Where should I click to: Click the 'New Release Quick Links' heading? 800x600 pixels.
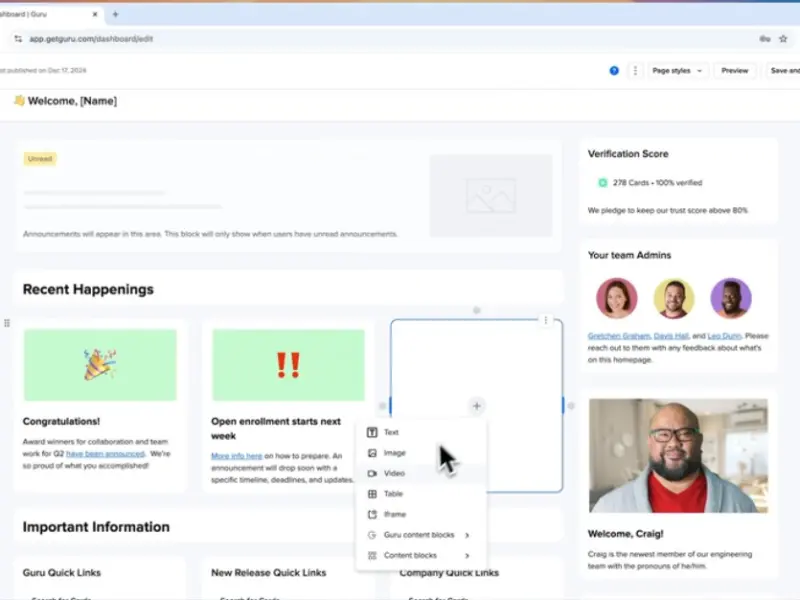pyautogui.click(x=268, y=572)
